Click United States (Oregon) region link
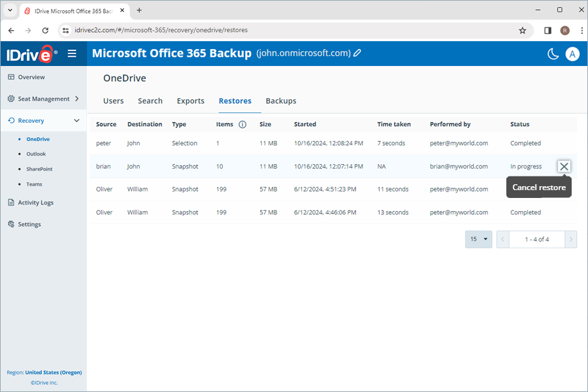The image size is (588, 392). (x=54, y=372)
